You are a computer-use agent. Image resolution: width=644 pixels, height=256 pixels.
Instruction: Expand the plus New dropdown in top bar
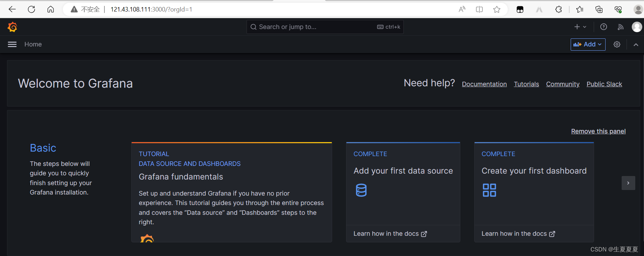pyautogui.click(x=580, y=27)
